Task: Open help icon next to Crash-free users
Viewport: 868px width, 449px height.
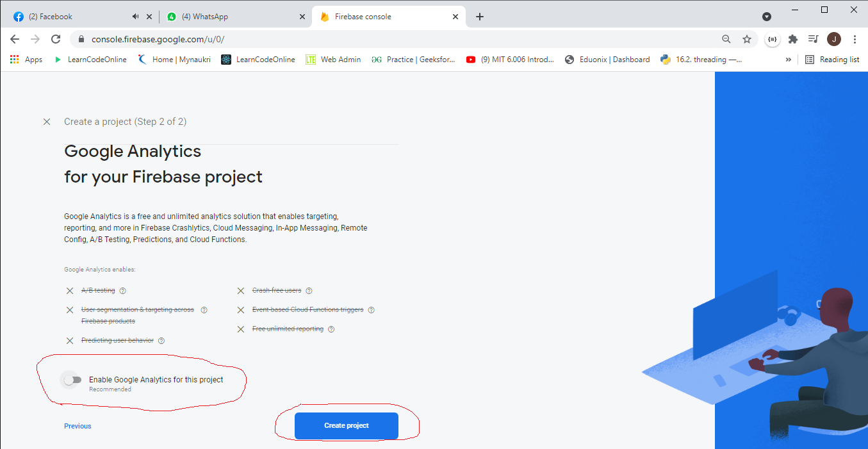Action: tap(309, 291)
